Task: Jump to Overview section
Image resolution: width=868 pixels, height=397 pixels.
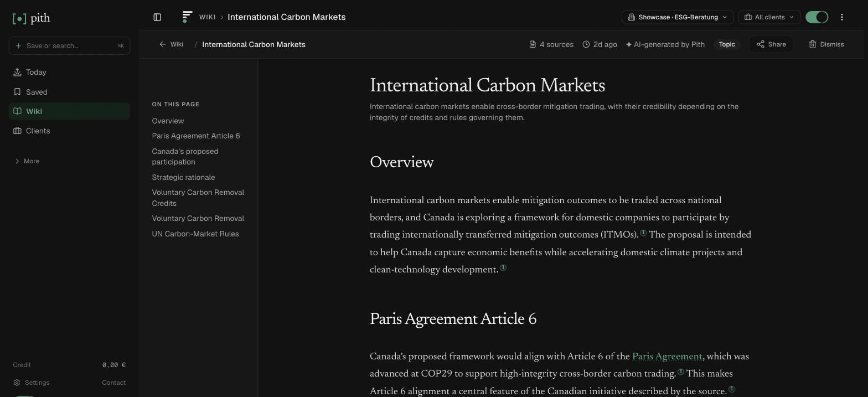Action: tap(168, 121)
